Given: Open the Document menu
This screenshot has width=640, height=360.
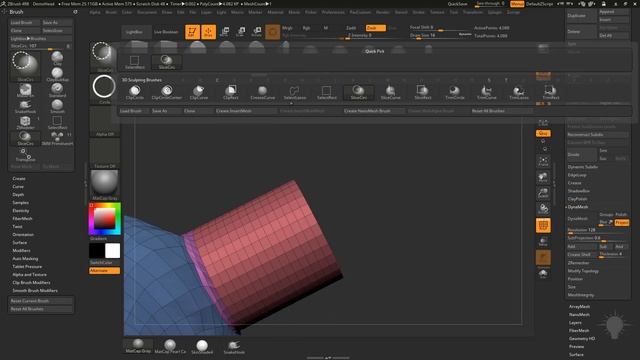Looking at the screenshot, I should 147,12.
